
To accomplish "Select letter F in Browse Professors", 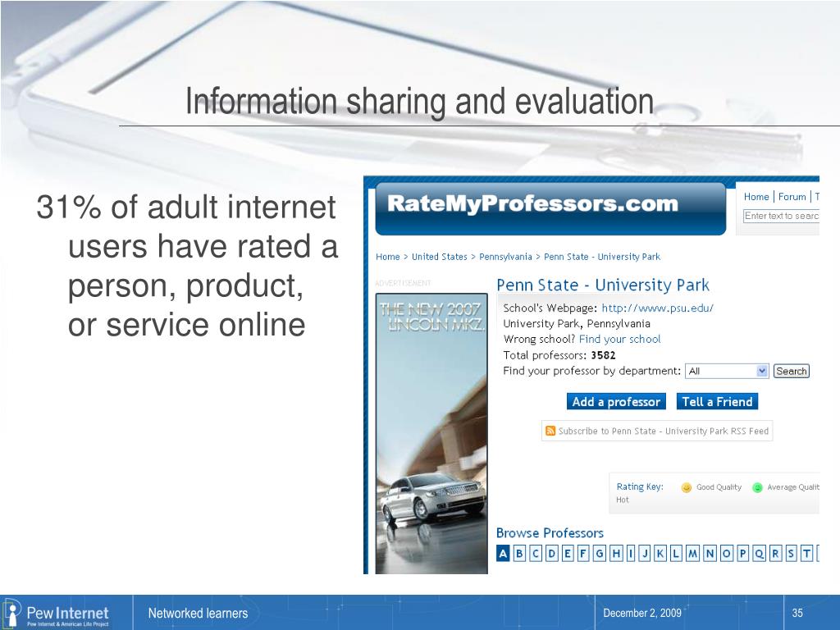I will pyautogui.click(x=583, y=554).
